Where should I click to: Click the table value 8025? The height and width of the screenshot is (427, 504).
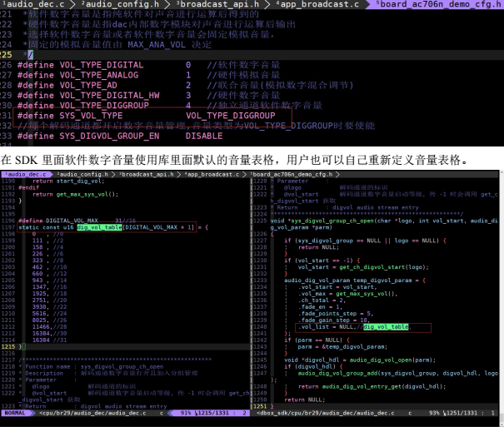(39, 320)
